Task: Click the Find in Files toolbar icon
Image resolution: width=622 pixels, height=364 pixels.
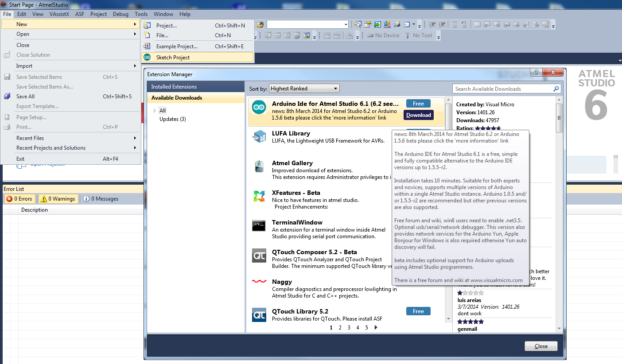Action: point(260,24)
